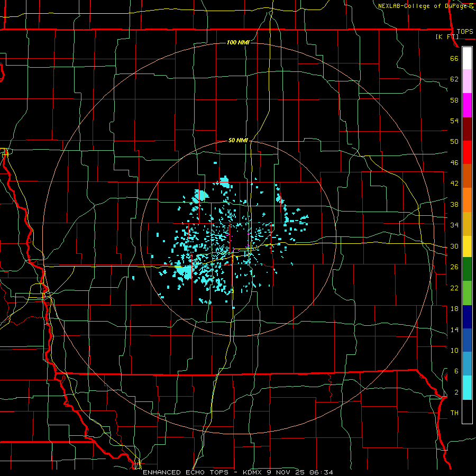Pick the navy blue legend swatch
Viewport: 476px width, 476px height.
pyautogui.click(x=467, y=317)
